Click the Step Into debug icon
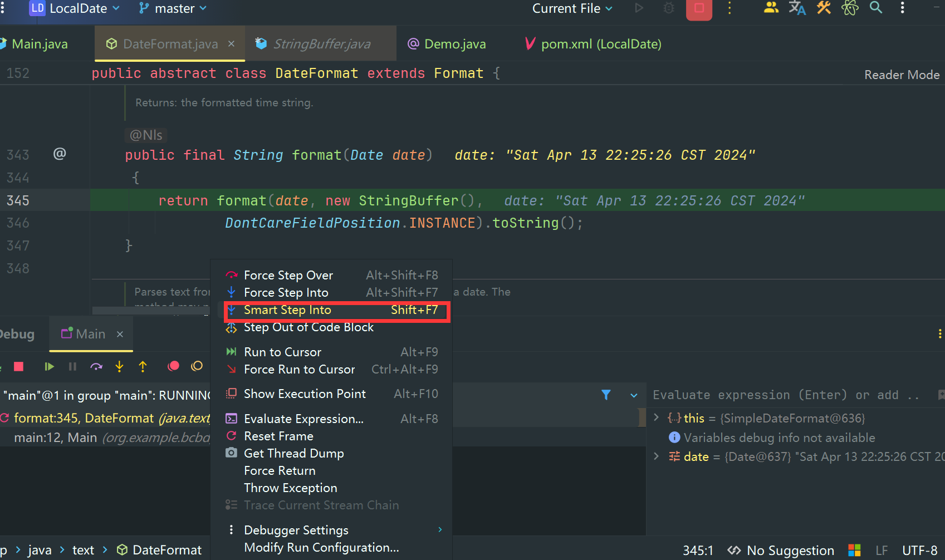 pyautogui.click(x=119, y=366)
